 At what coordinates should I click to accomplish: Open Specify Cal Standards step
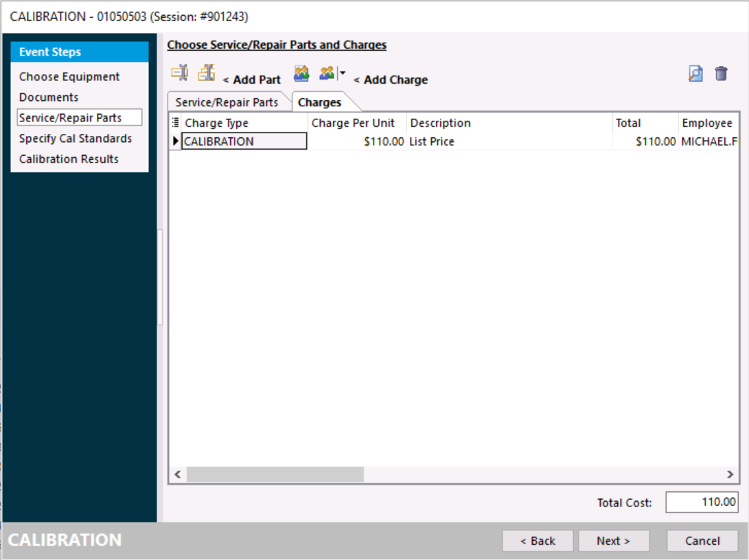[x=76, y=139]
